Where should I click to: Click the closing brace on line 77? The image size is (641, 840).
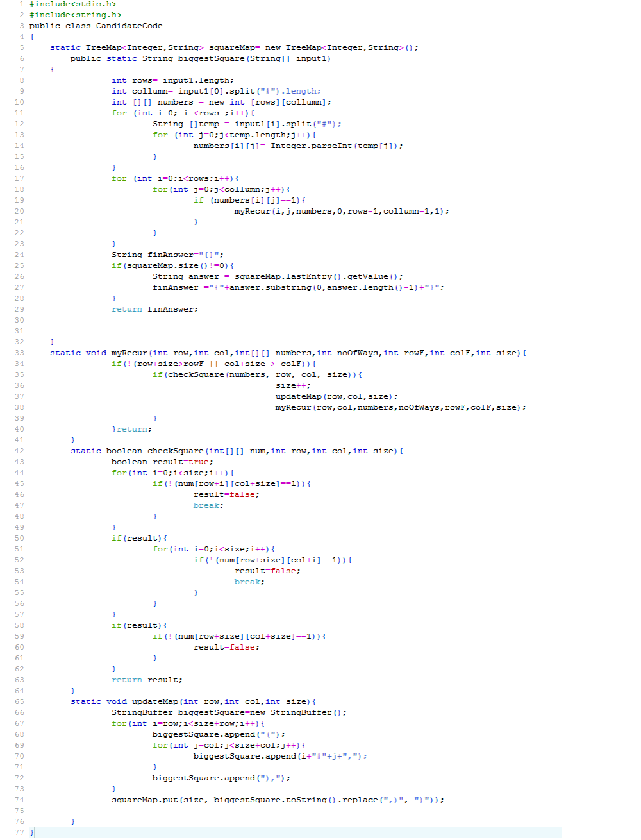pyautogui.click(x=31, y=832)
